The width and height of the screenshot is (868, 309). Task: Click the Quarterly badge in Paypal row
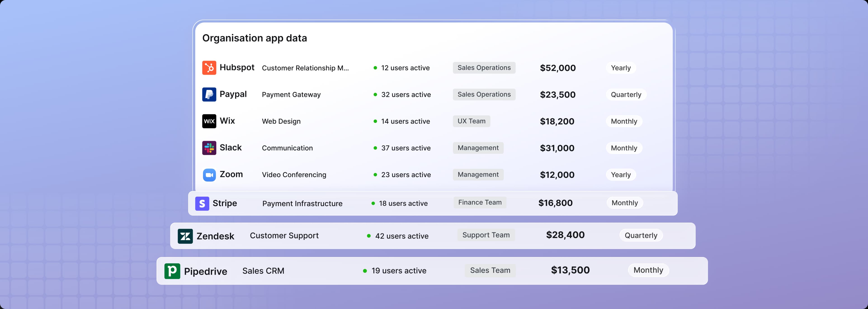pos(626,94)
